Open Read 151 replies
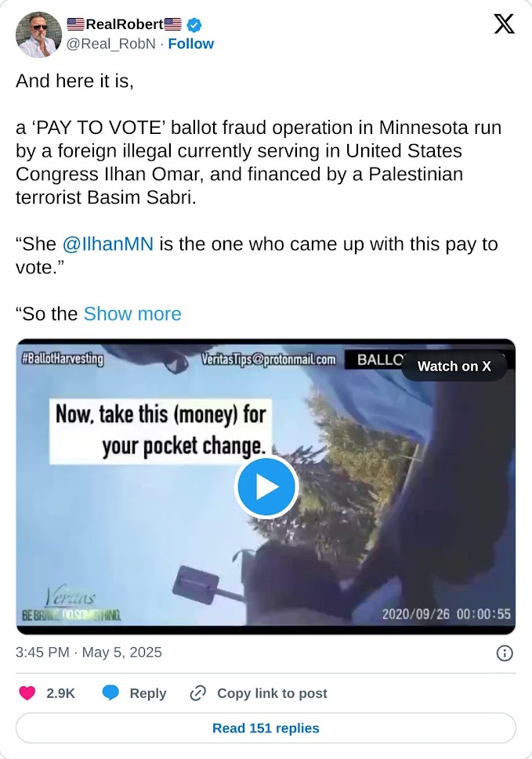532x759 pixels. 266,728
